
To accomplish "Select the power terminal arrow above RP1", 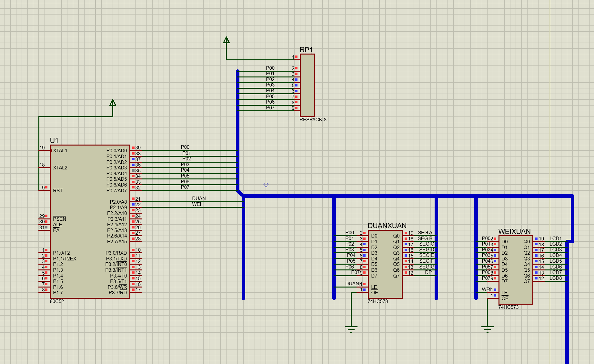I will (x=226, y=40).
